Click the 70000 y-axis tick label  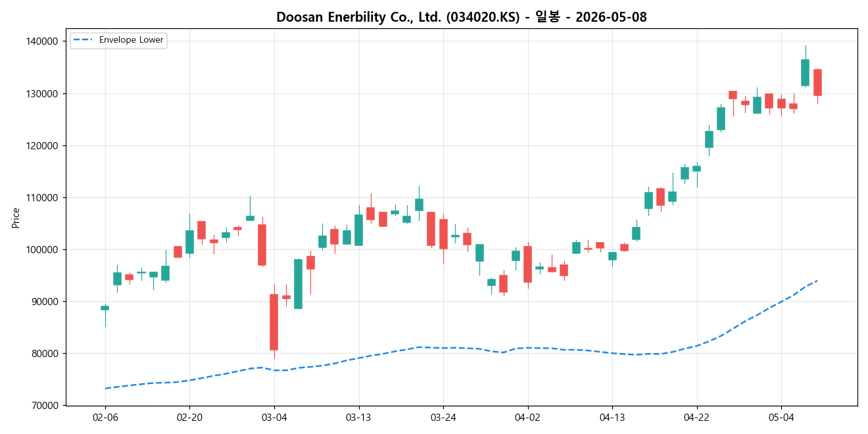tap(44, 405)
